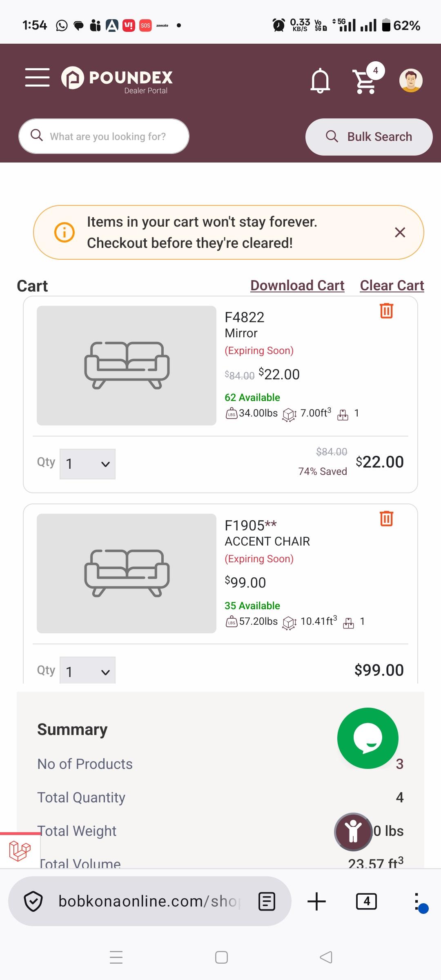Open the user profile avatar
This screenshot has height=980, width=441.
tap(410, 80)
